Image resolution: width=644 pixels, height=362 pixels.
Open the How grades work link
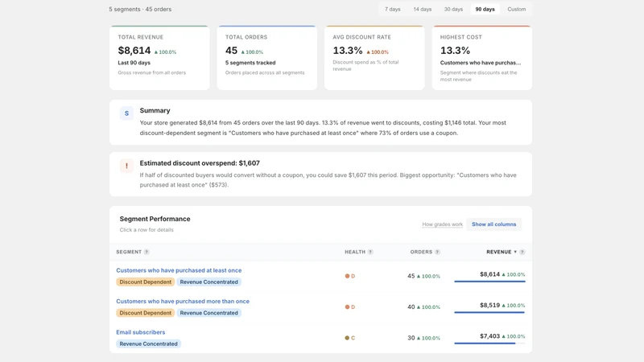pyautogui.click(x=442, y=224)
